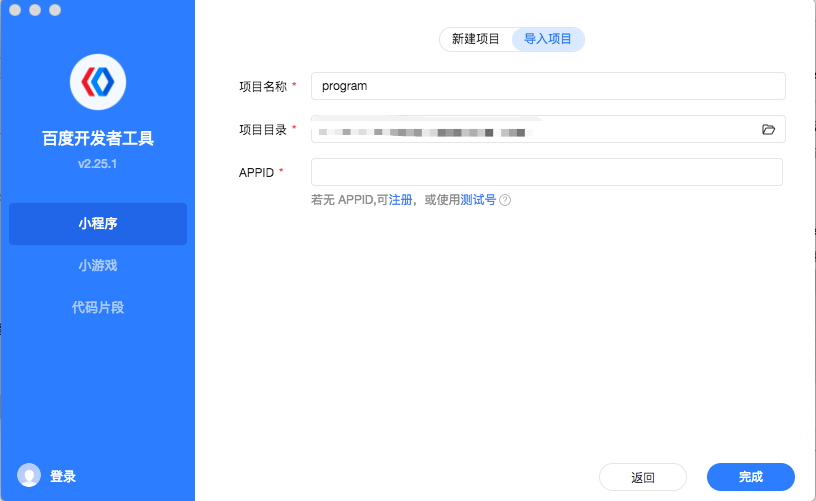The height and width of the screenshot is (501, 816).
Task: Click the 登录 text
Action: pos(63,476)
